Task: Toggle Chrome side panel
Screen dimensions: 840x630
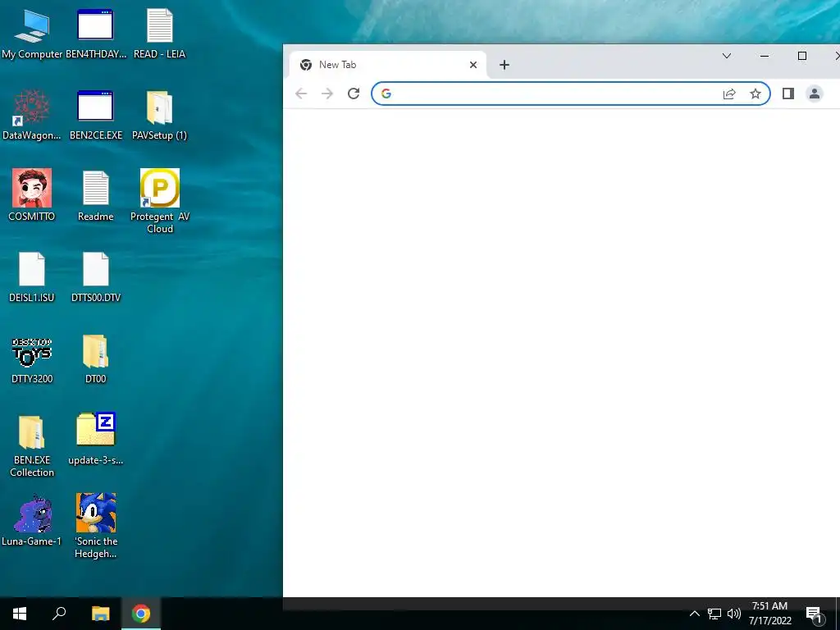Action: click(788, 94)
